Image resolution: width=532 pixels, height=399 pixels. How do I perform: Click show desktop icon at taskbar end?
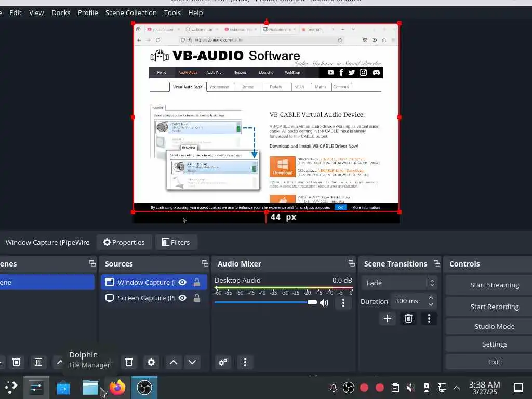click(518, 388)
